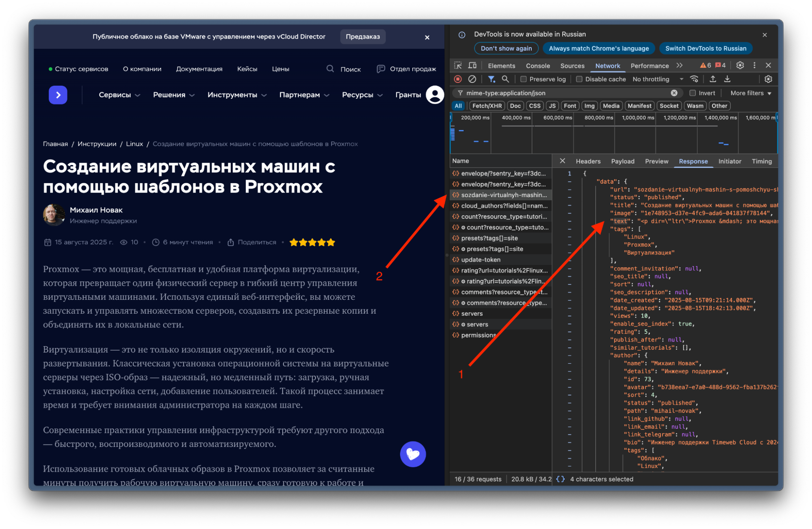812x529 pixels.
Task: Click the user account avatar icon
Action: pos(435,95)
